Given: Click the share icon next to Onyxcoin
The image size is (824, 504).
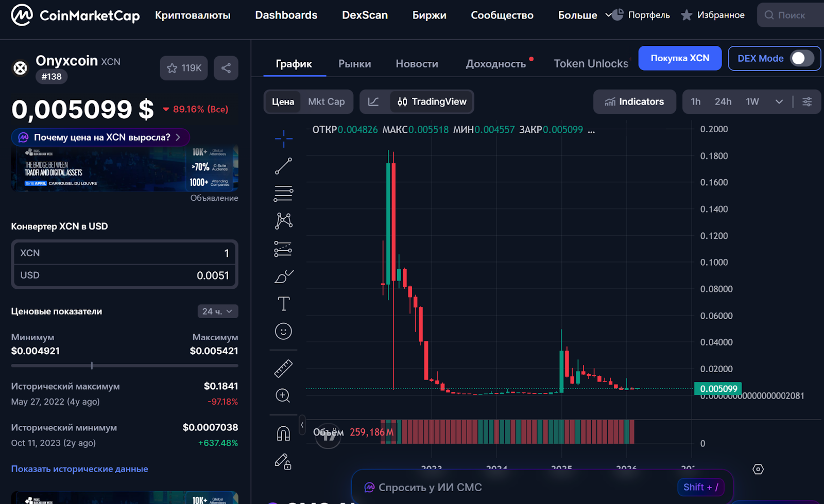Looking at the screenshot, I should [x=226, y=68].
